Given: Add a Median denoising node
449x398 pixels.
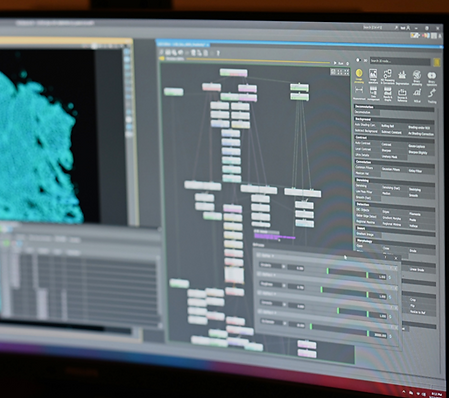Looking at the screenshot, I should [387, 193].
